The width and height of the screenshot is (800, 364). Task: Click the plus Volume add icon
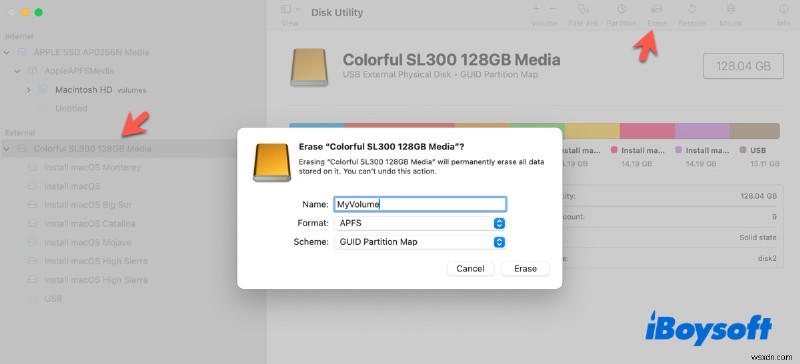pos(536,9)
